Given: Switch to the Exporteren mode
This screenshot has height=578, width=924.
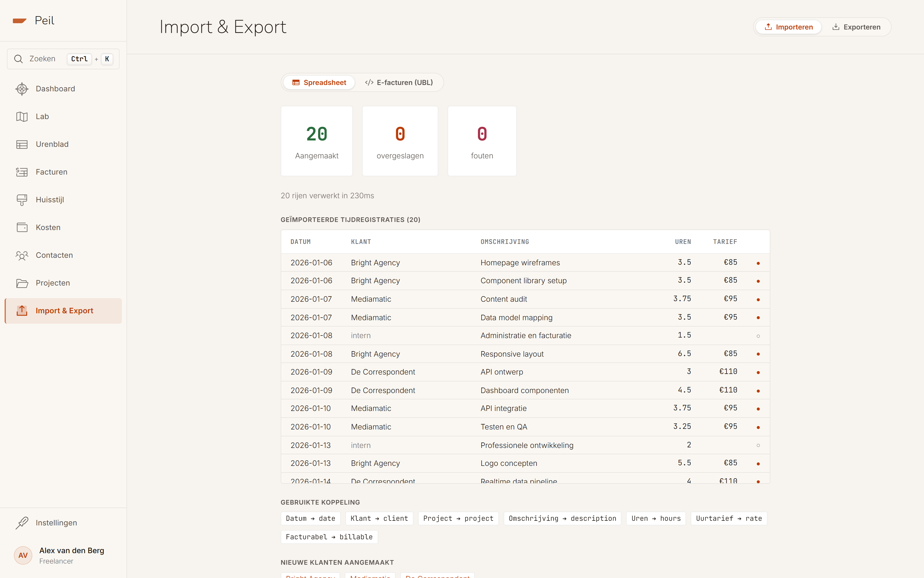Looking at the screenshot, I should 856,27.
